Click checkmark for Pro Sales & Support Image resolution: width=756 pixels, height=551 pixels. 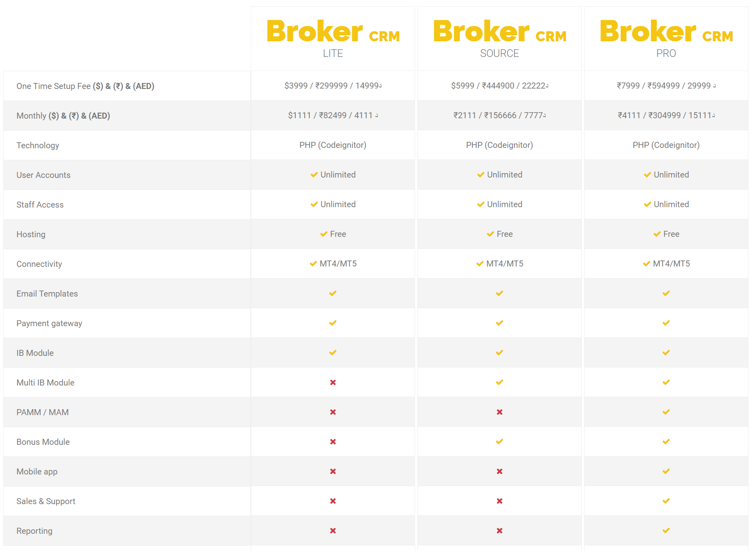pyautogui.click(x=666, y=501)
